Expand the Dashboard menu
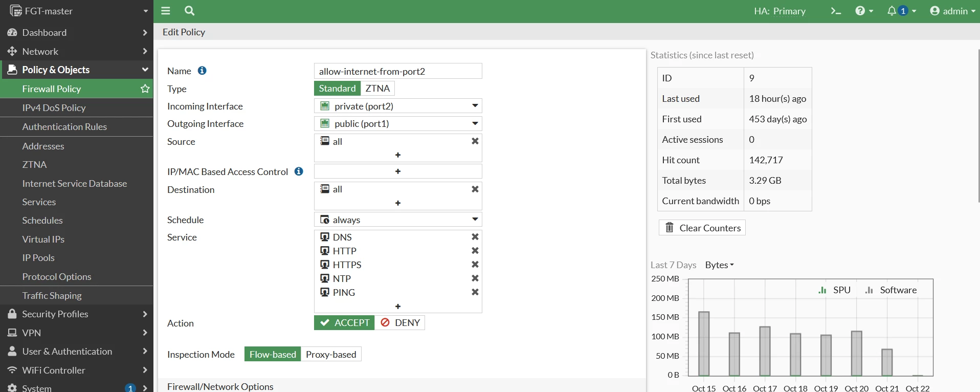 click(77, 32)
